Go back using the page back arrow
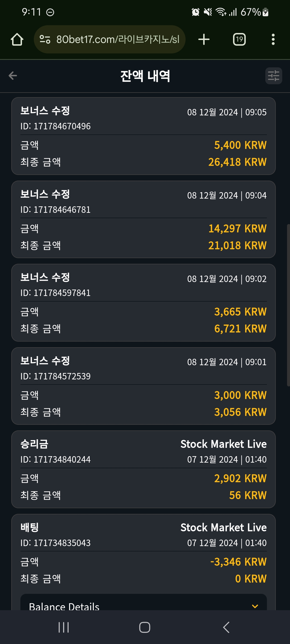 [13, 76]
